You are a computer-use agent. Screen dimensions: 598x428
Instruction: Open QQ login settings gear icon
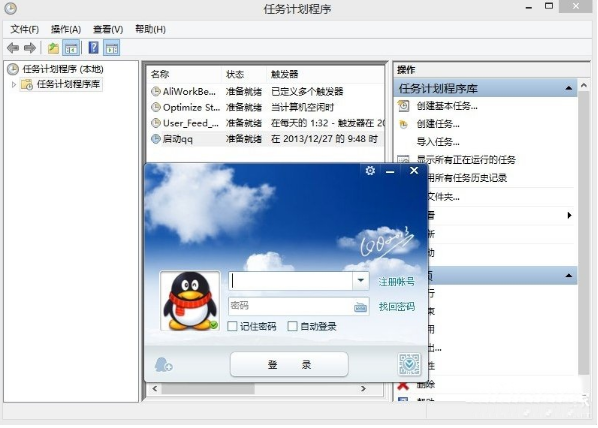(x=370, y=171)
